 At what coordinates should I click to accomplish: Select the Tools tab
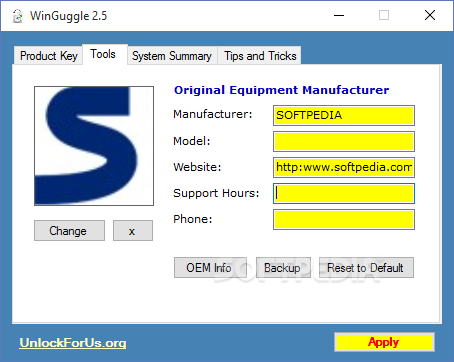[x=105, y=54]
